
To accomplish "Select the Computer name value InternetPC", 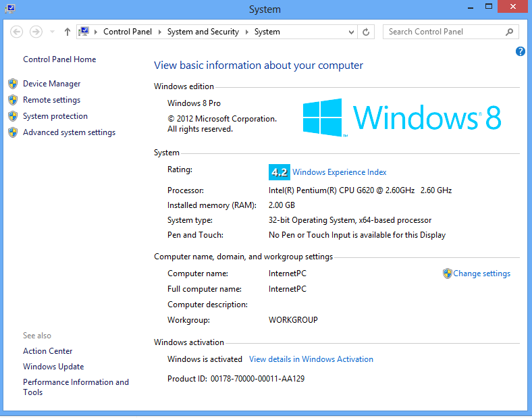I will tap(288, 273).
